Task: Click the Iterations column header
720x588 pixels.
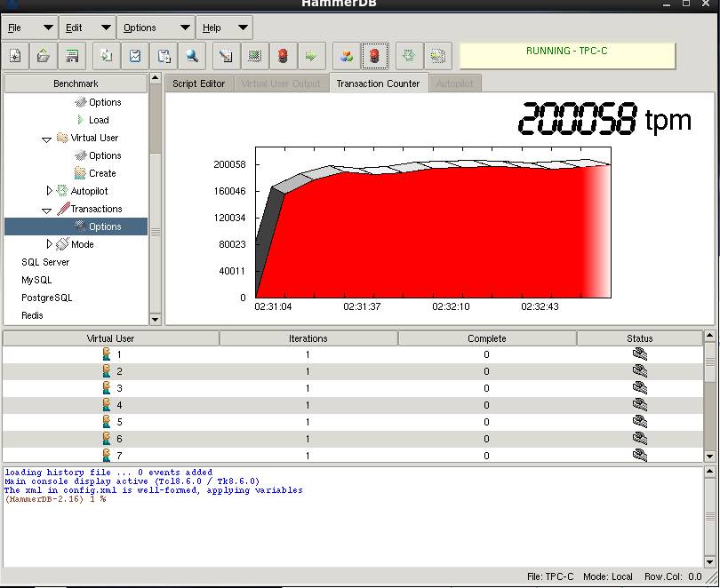Action: (308, 338)
